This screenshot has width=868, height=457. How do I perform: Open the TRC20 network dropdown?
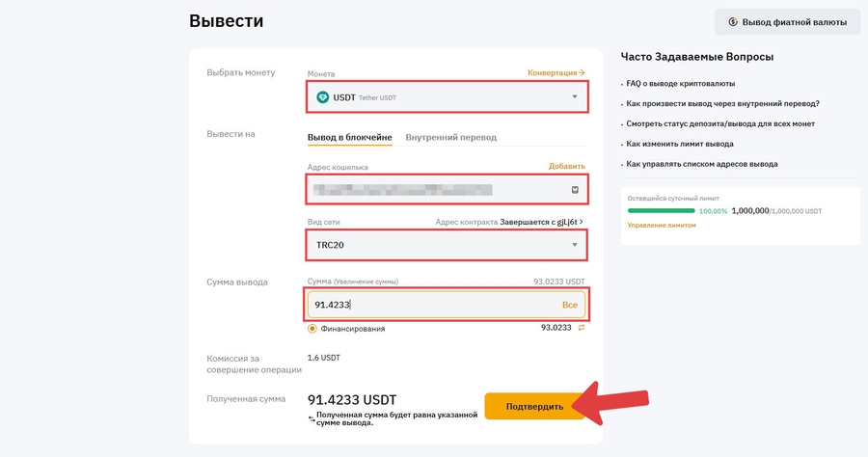(575, 245)
